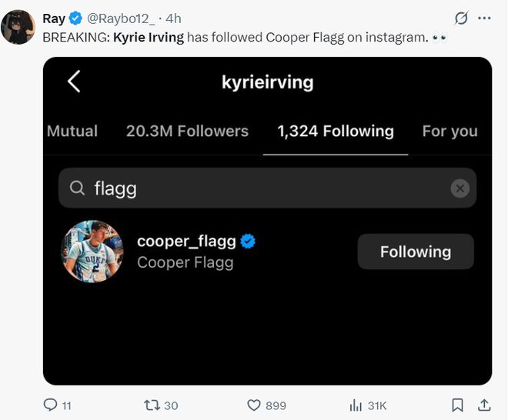Viewport: 508px width, 420px height.
Task: Toggle the Following button for cooper_flagg
Action: tap(416, 252)
